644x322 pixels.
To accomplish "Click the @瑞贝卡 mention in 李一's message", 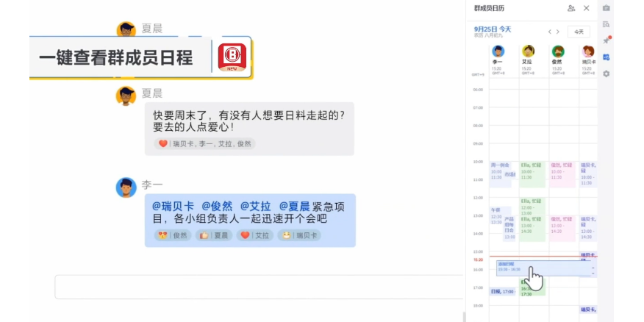I will tap(173, 206).
